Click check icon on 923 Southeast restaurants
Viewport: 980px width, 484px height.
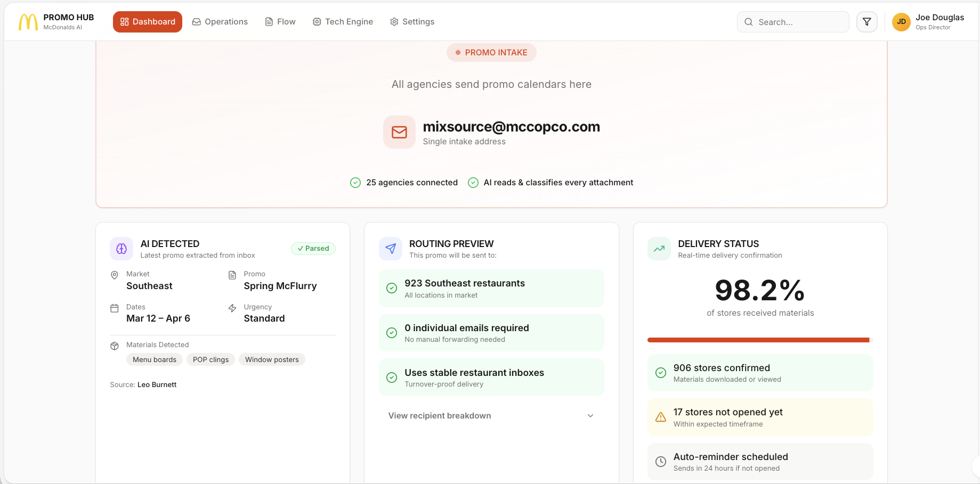392,288
